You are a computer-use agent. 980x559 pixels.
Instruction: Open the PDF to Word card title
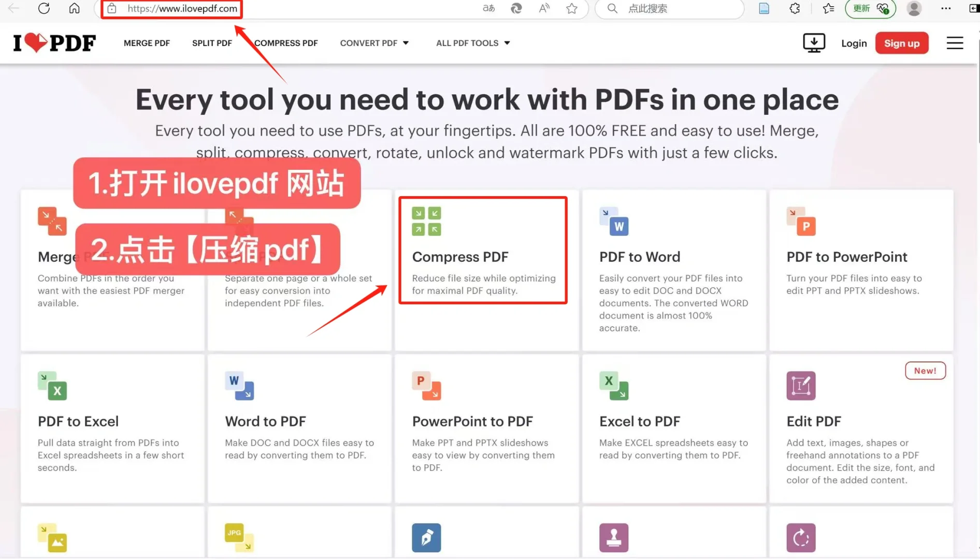640,257
